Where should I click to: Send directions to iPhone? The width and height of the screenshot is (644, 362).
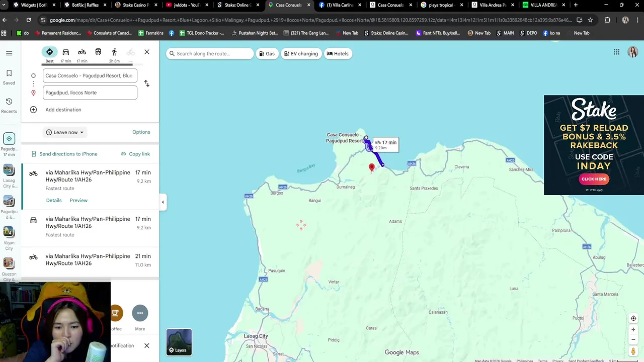point(64,154)
